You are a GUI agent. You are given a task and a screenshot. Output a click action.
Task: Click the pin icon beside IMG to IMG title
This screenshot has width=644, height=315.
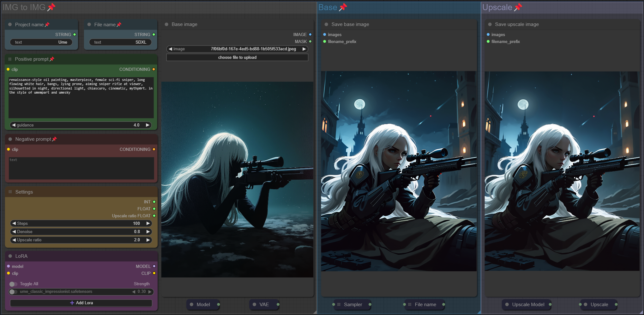point(51,7)
